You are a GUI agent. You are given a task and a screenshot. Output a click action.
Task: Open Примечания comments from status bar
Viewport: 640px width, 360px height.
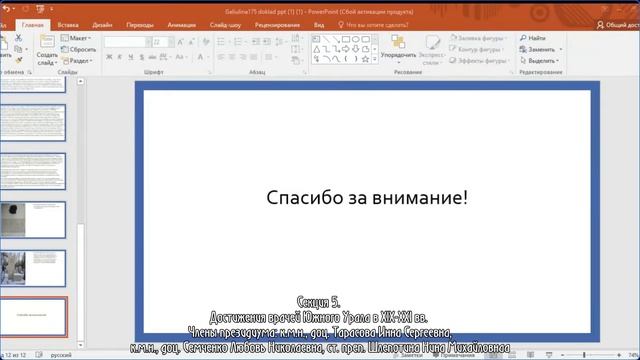click(x=454, y=355)
